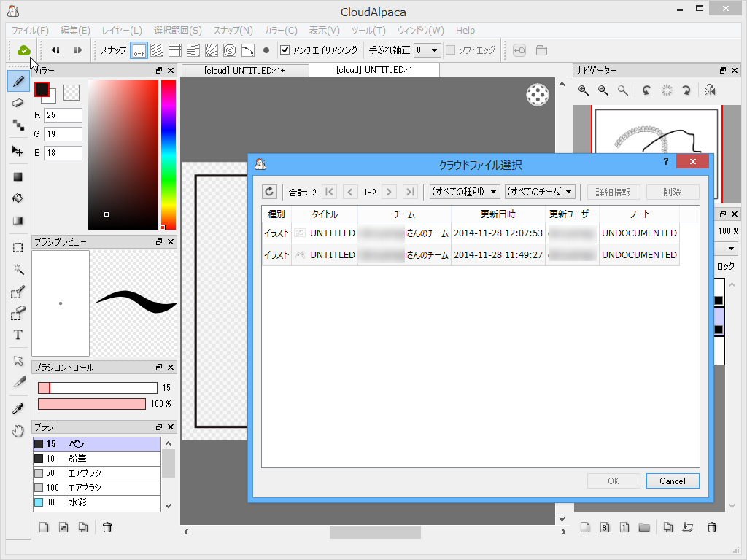Screen dimensions: 747x560
Task: Select the 11:49:27 UNTITLED file row
Action: click(x=471, y=254)
